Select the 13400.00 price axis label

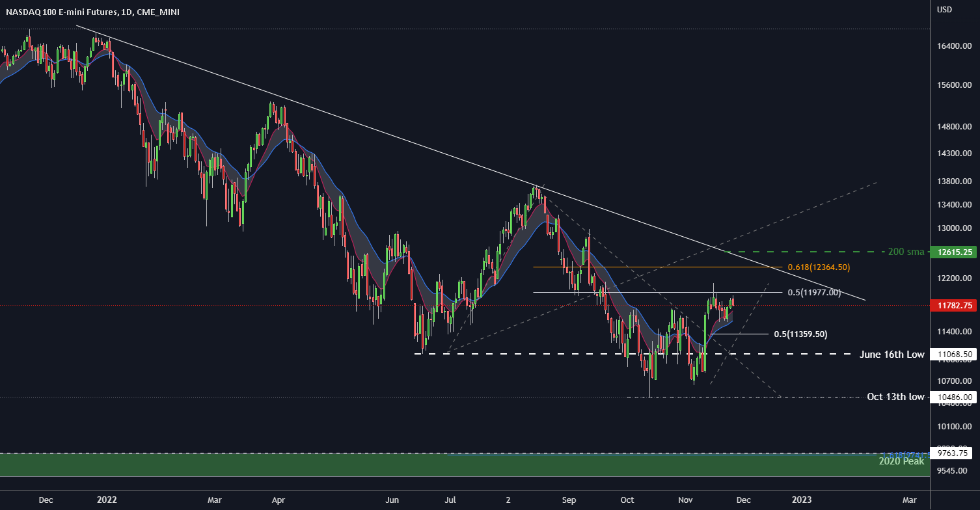coord(954,205)
